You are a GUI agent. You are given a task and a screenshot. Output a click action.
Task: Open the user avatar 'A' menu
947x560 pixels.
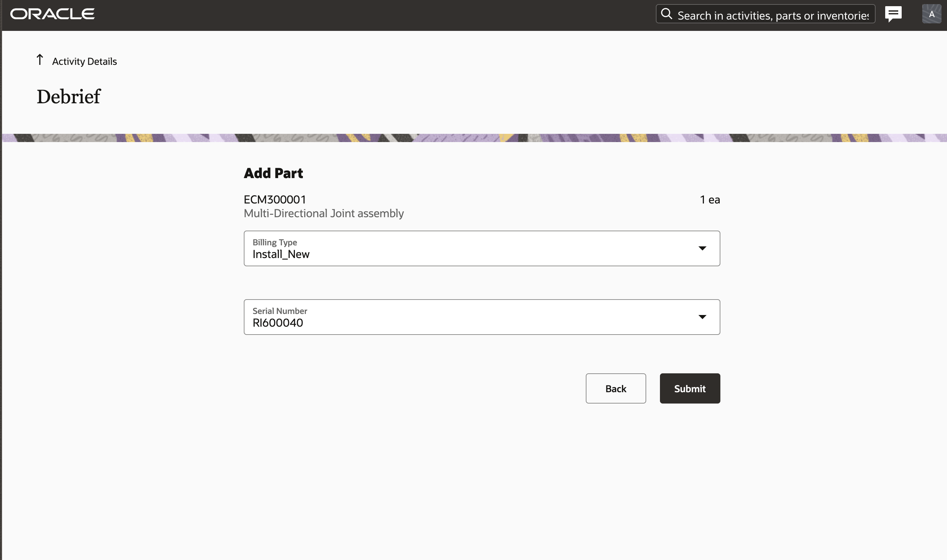point(931,14)
